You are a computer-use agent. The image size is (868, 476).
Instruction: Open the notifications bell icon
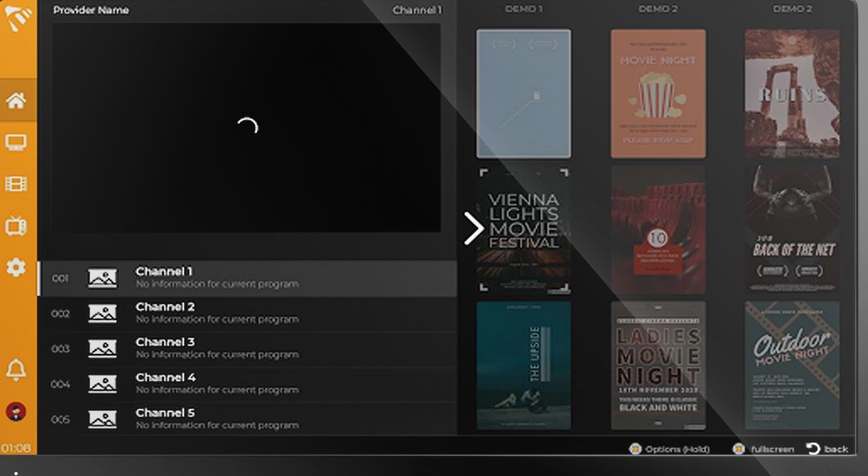click(x=16, y=369)
